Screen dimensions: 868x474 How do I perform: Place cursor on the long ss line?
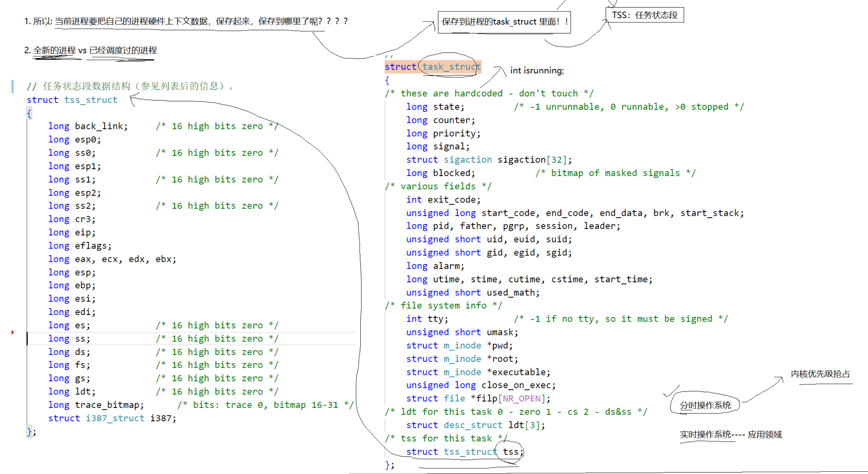(x=83, y=339)
